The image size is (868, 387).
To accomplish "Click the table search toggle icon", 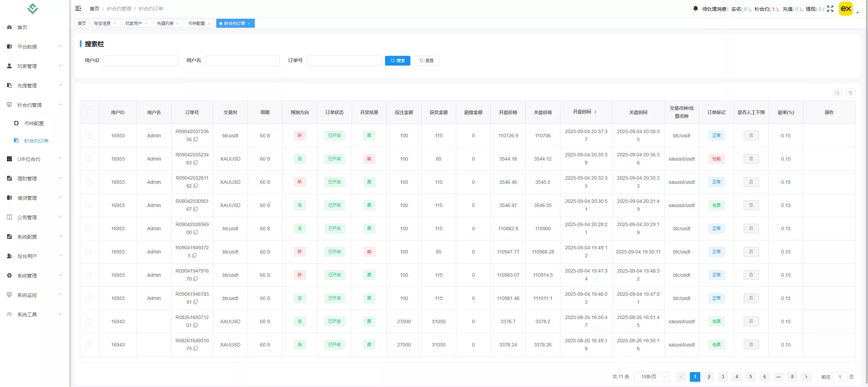I will click(x=837, y=93).
